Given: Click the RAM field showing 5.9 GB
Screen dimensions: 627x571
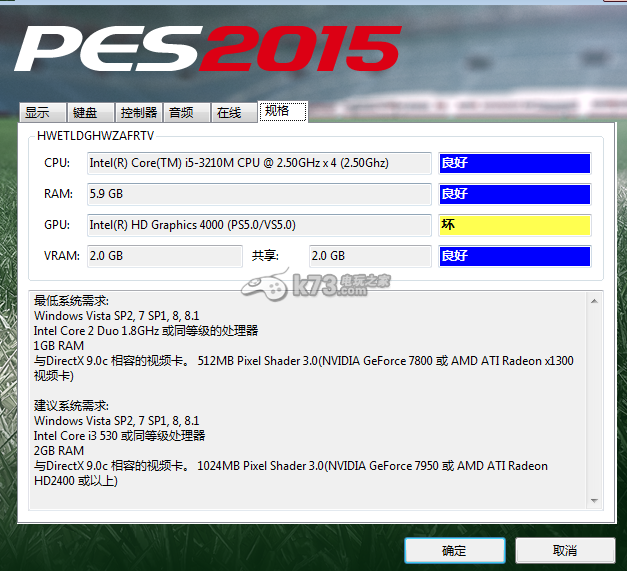Looking at the screenshot, I should click(x=259, y=194).
